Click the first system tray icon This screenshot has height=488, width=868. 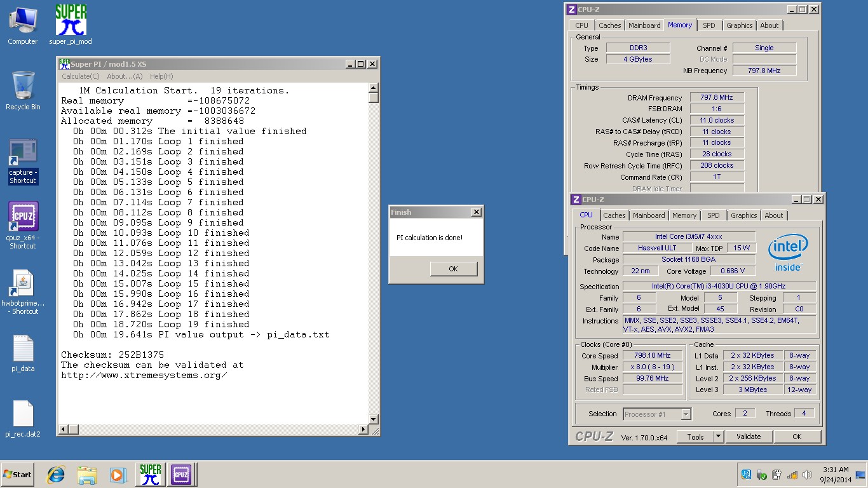click(746, 475)
